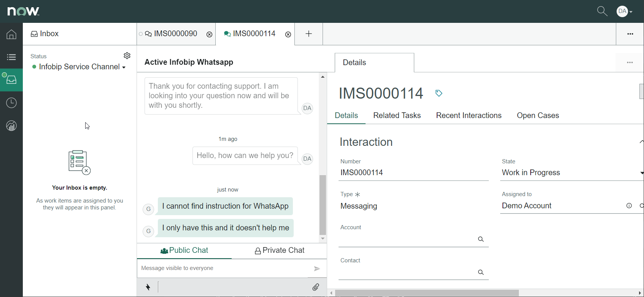
Task: Open the Home icon in left sidebar
Action: point(11,34)
